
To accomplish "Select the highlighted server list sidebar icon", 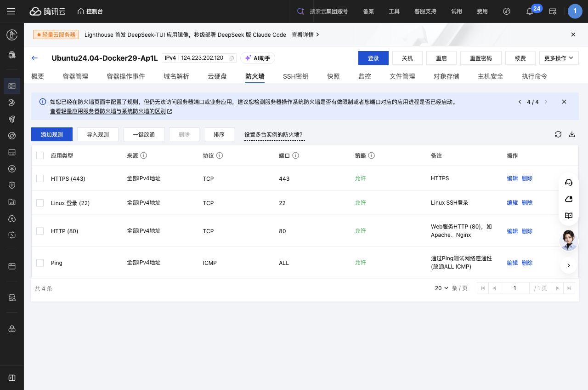I will coord(12,86).
